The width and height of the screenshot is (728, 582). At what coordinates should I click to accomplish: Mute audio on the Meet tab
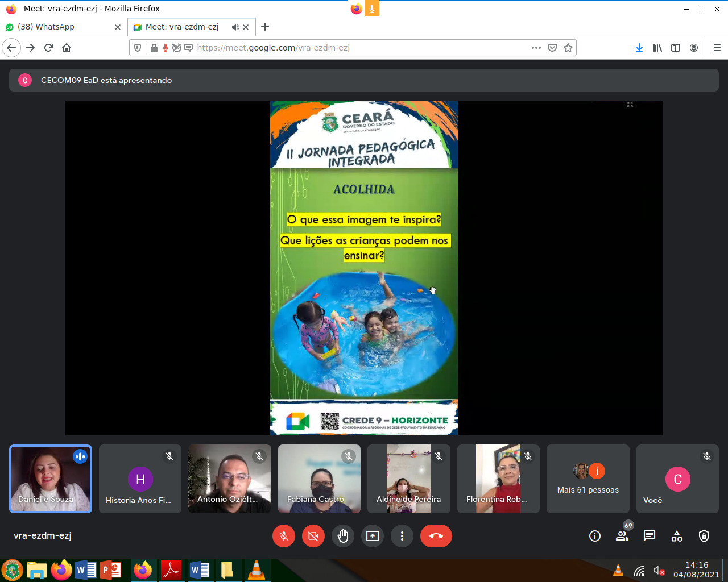pos(235,27)
